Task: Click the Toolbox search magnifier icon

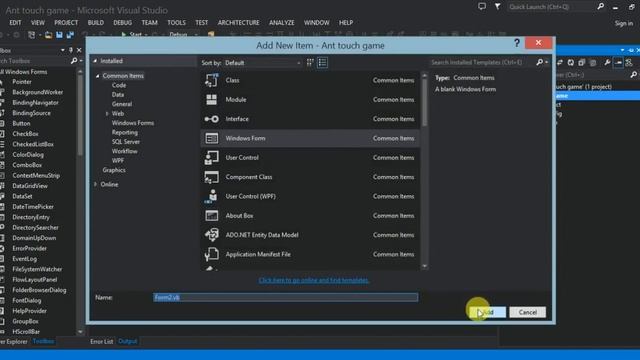Action: coord(74,61)
